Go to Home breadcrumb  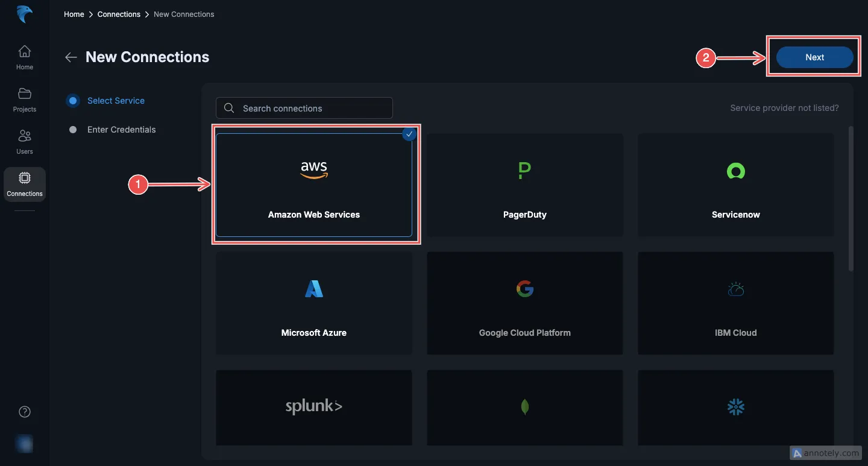(74, 14)
